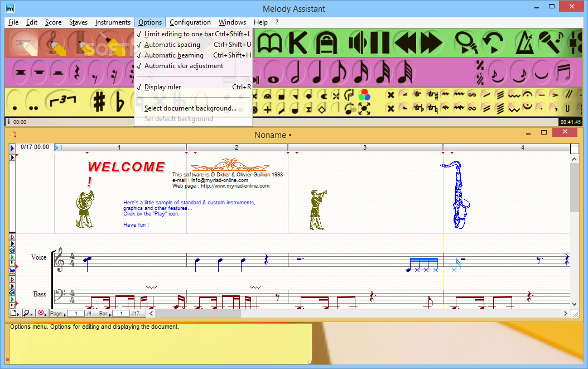The height and width of the screenshot is (369, 588).
Task: Open the metronome tool
Action: tap(524, 43)
